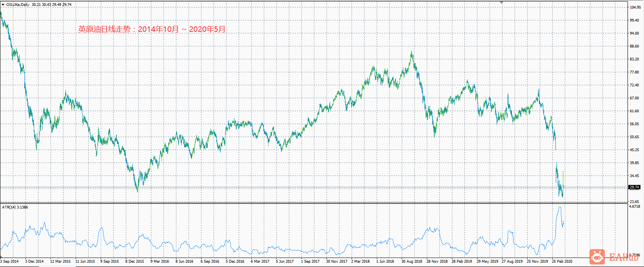Click the 83.20 price axis label
The width and height of the screenshot is (644, 267).
click(x=635, y=59)
